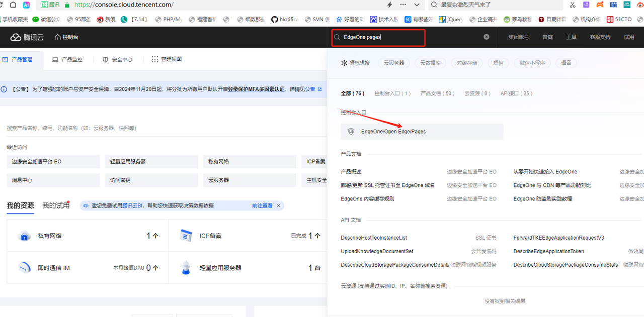Open the ForwardTKEEdgeApplicationRequestV3 API doc
This screenshot has height=317, width=644.
[x=558, y=238]
